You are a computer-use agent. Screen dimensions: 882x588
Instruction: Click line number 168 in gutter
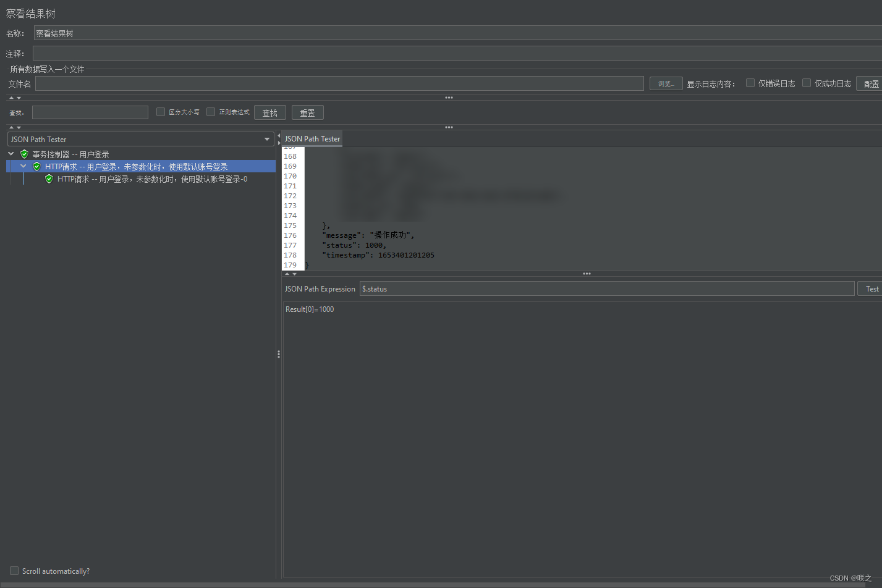[x=290, y=156]
